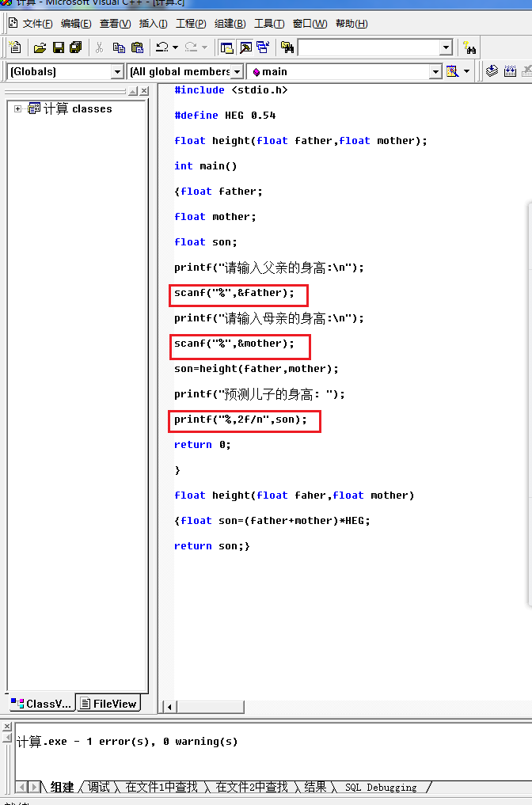Expand the 计算 classes tree node
This screenshot has height=805, width=532.
point(18,109)
